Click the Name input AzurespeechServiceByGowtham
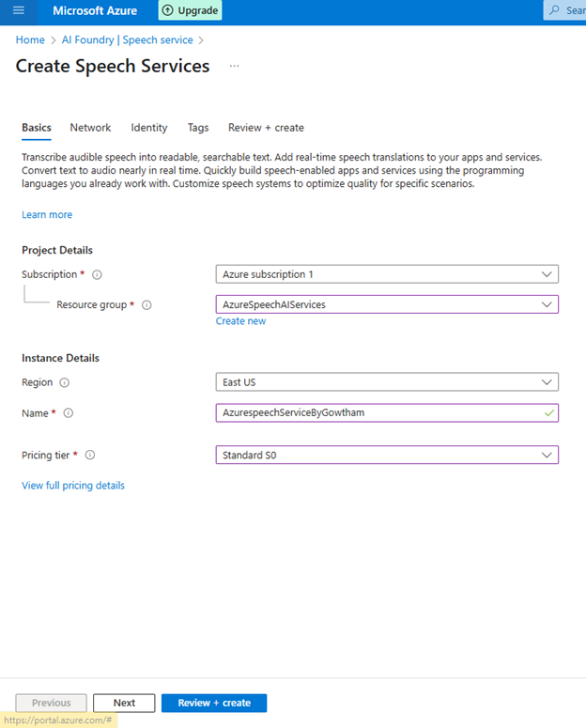The height and width of the screenshot is (728, 586). point(387,412)
